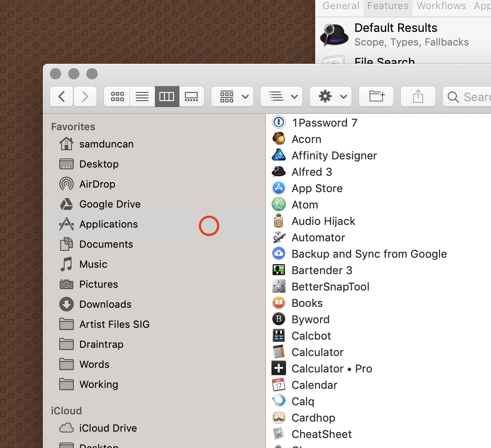Viewport: 491px width, 448px height.
Task: Switch to the General tab in Alfred Preferences
Action: pos(341,6)
